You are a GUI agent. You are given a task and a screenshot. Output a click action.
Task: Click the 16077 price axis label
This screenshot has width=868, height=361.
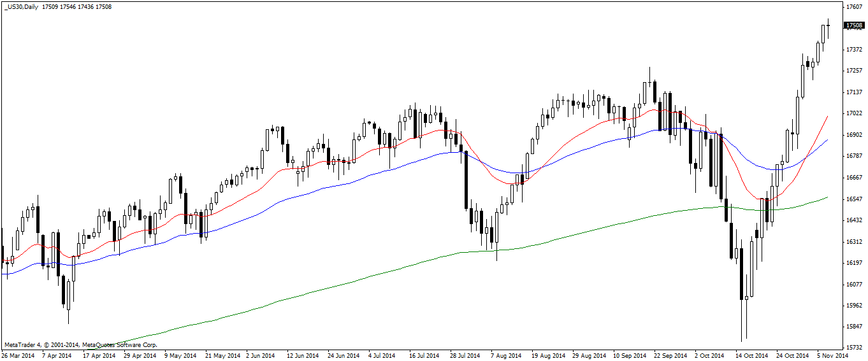click(854, 285)
